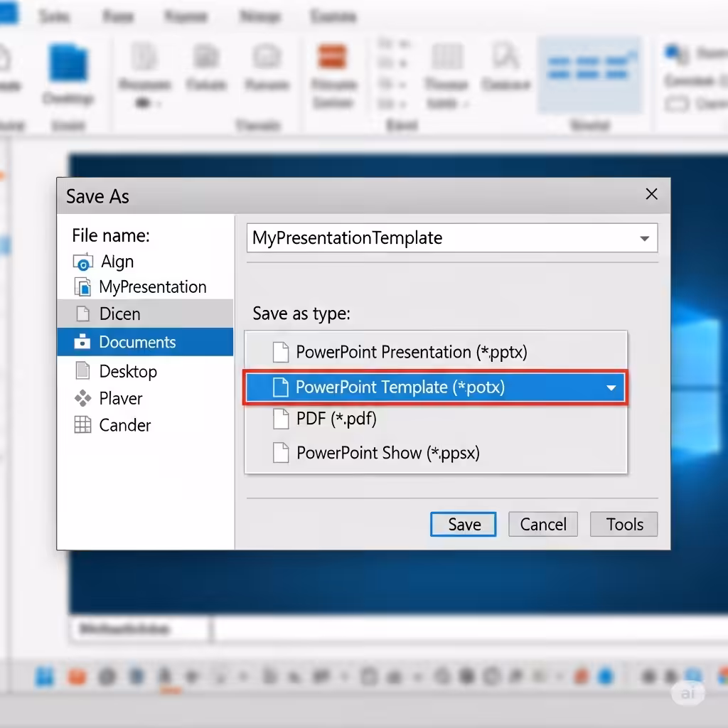Click the orange icon in PowerPoint ribbon
The width and height of the screenshot is (728, 728).
point(333,57)
